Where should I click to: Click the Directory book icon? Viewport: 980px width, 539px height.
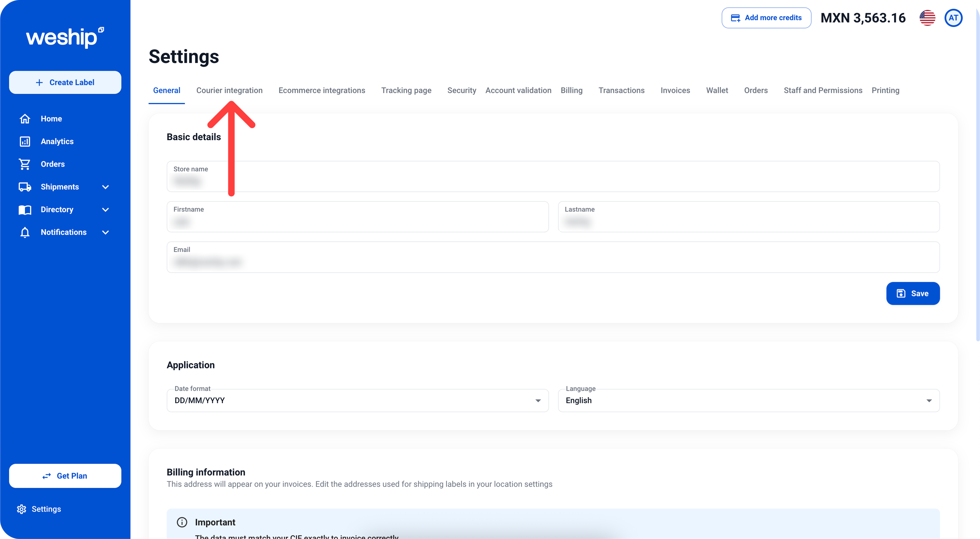25,210
